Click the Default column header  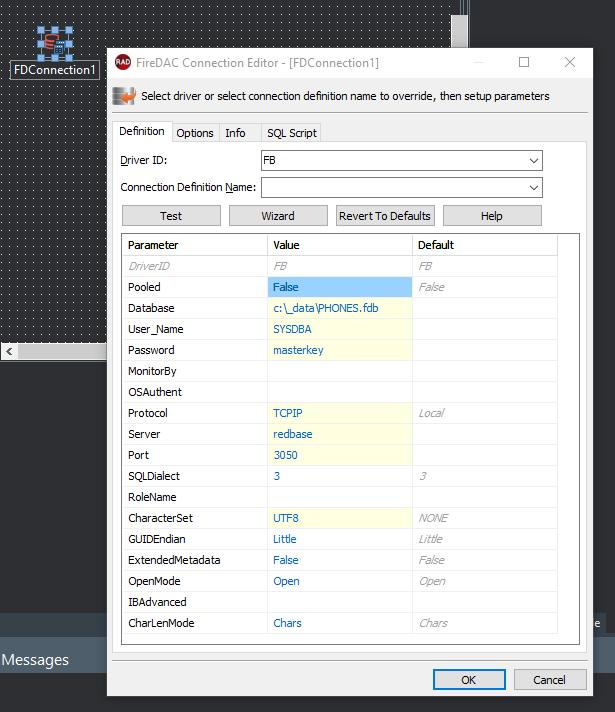[x=485, y=245]
